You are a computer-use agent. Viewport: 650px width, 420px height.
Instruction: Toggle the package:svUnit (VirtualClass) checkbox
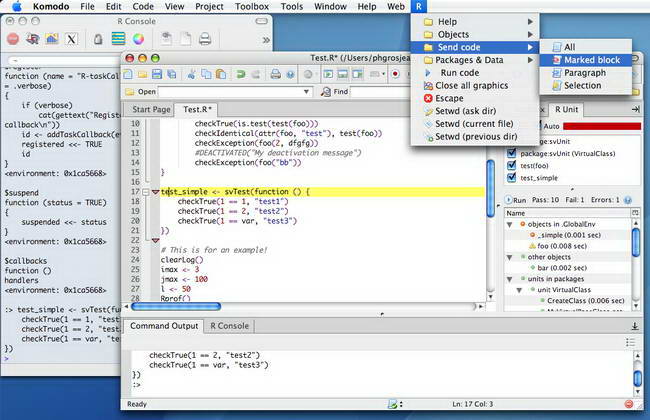point(512,152)
